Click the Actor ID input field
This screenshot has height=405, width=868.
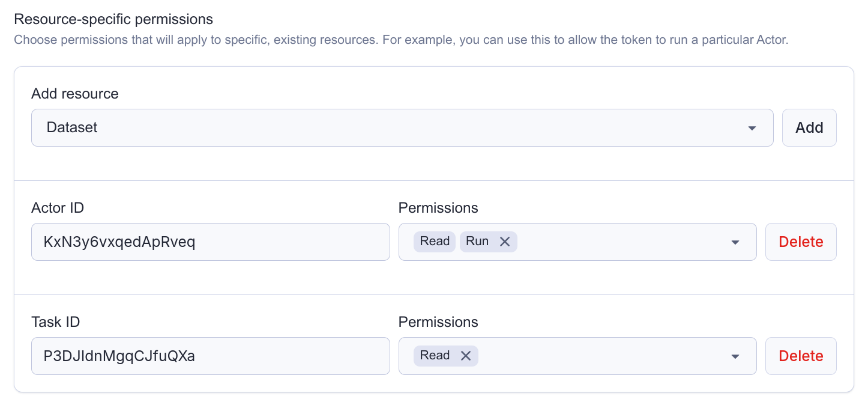(x=210, y=242)
